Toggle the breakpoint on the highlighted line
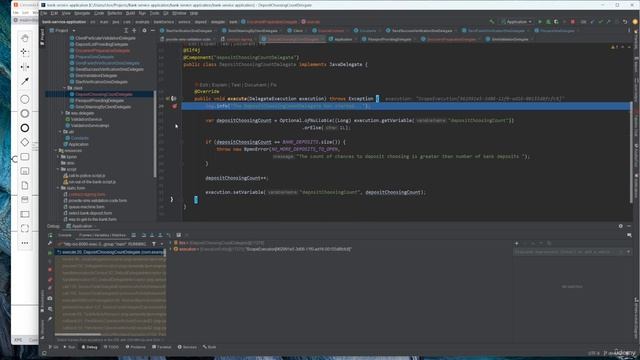 [174, 106]
